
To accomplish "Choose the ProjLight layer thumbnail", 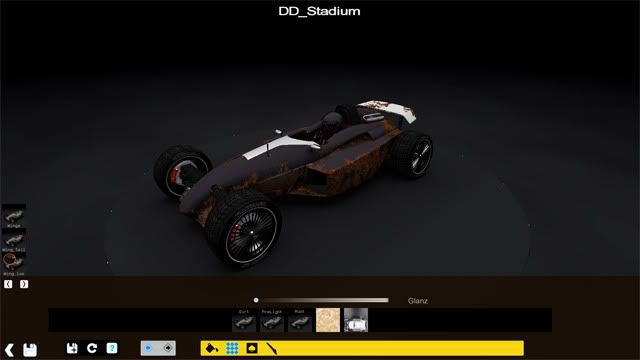I will (272, 320).
